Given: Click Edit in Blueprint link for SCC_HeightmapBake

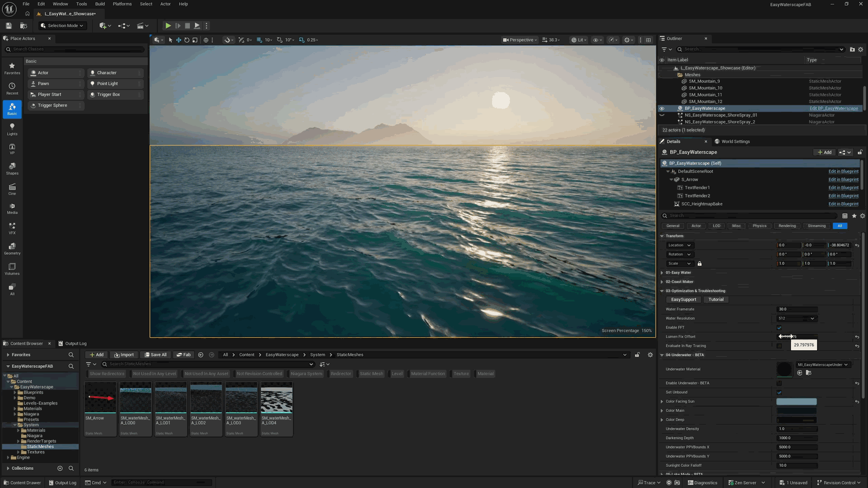Looking at the screenshot, I should (x=843, y=204).
